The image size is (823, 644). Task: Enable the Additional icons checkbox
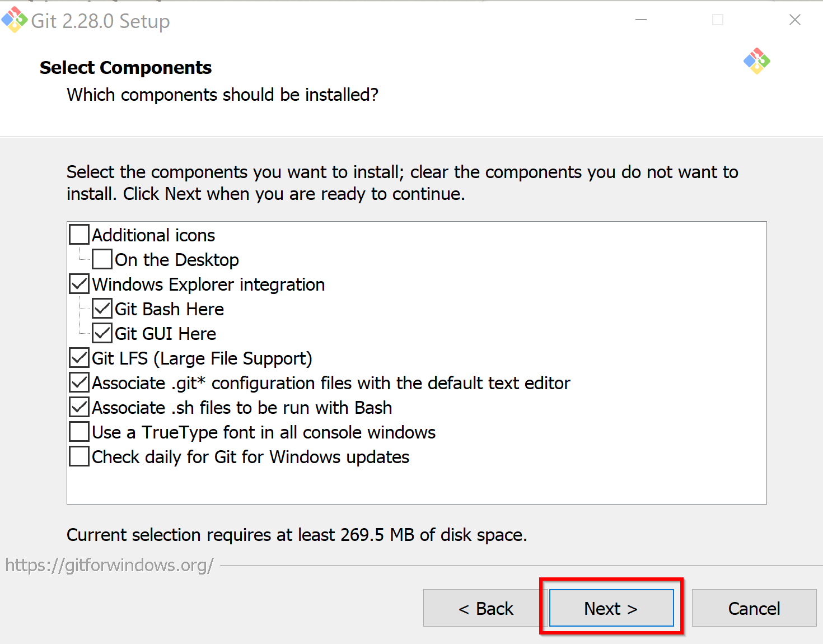click(80, 235)
